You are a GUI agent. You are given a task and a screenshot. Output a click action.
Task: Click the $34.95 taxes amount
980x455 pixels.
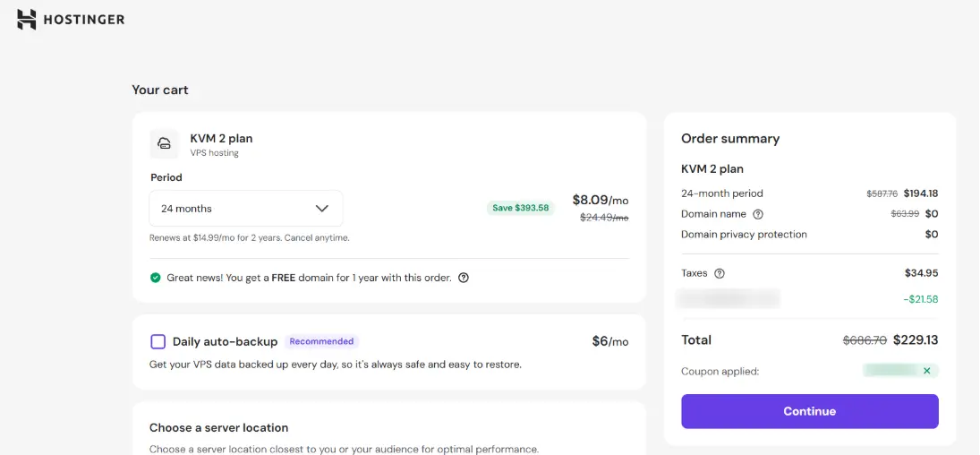click(x=921, y=273)
